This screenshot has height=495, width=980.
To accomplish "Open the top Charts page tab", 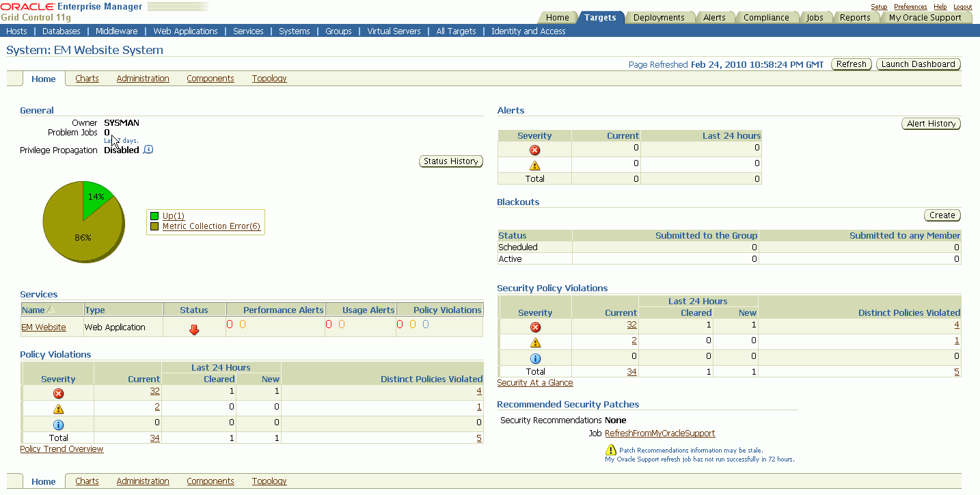I will coord(87,79).
